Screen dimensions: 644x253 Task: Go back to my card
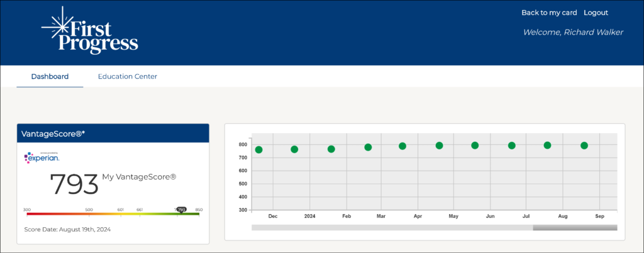(549, 13)
